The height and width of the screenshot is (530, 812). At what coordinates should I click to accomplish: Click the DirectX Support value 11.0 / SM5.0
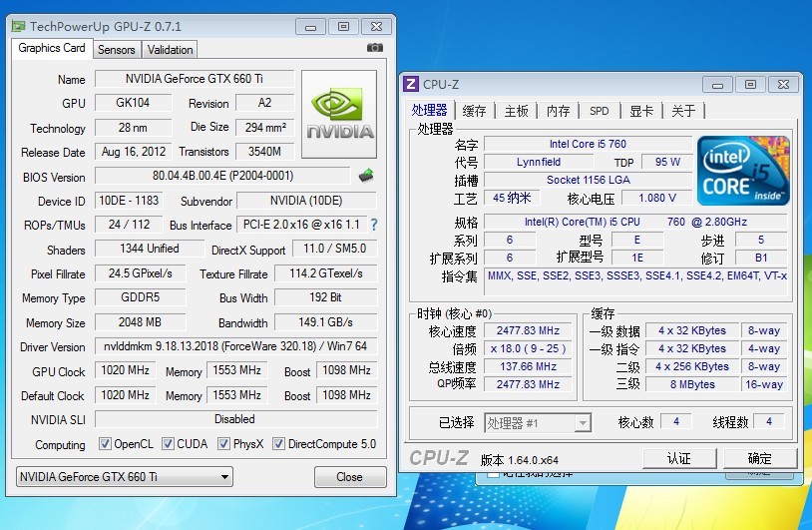(334, 249)
